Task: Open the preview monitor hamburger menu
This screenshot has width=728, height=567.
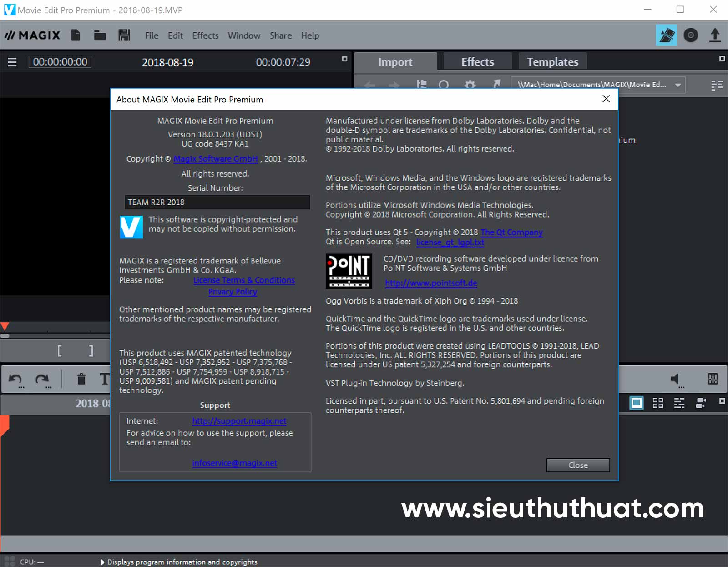Action: pyautogui.click(x=12, y=62)
